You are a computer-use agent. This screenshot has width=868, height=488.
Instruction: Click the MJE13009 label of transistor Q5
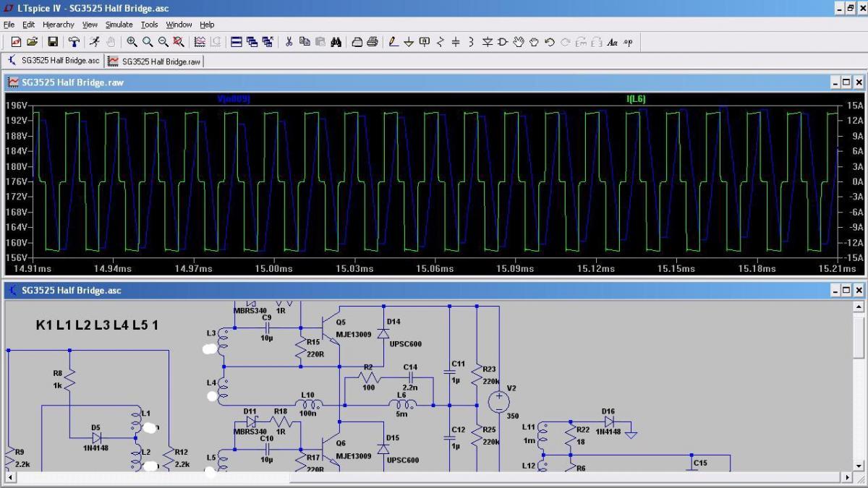click(354, 335)
